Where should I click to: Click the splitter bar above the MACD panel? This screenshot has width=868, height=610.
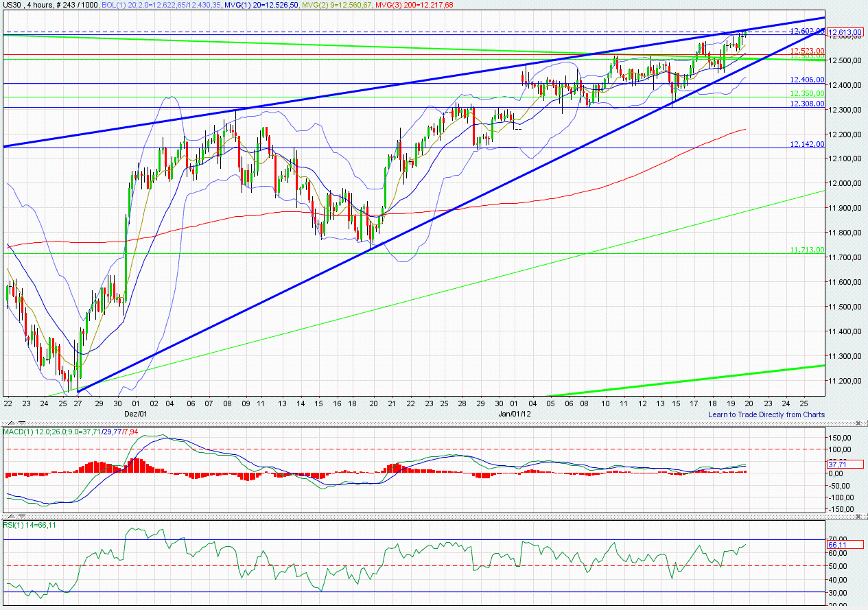coord(412,423)
